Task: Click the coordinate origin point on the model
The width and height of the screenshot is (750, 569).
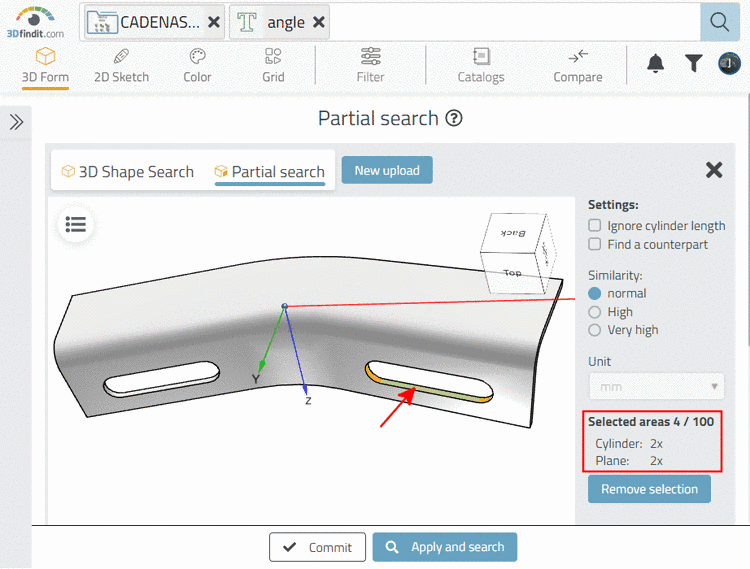Action: (x=285, y=306)
